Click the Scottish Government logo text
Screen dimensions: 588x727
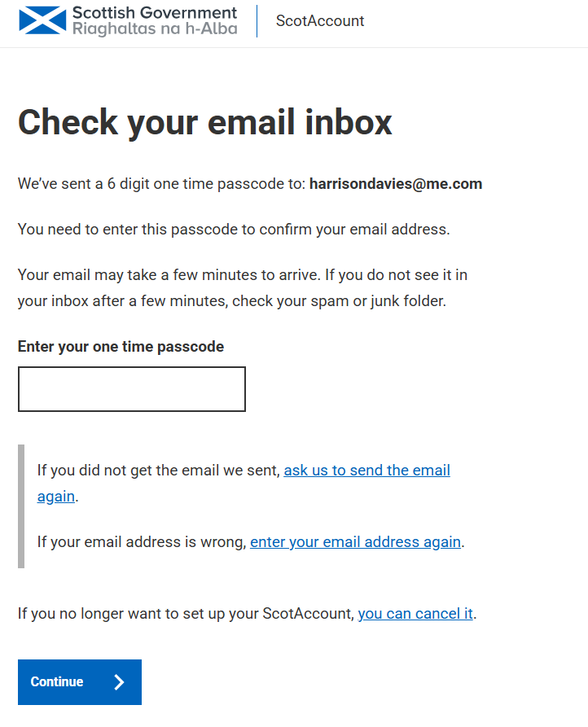pos(155,12)
